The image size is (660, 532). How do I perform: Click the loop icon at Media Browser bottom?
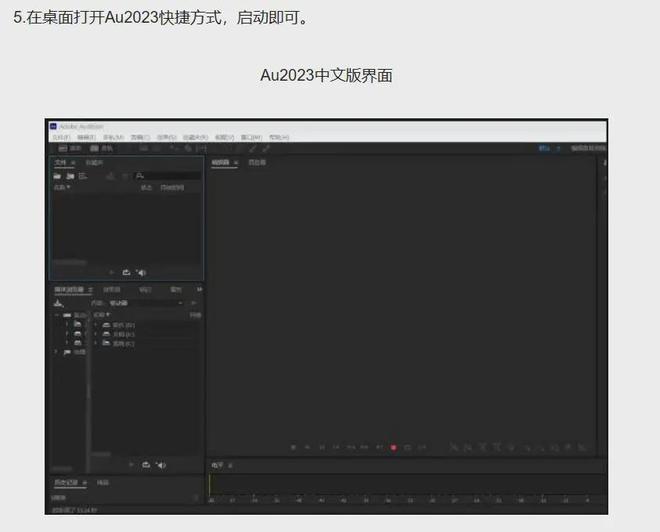(x=146, y=465)
